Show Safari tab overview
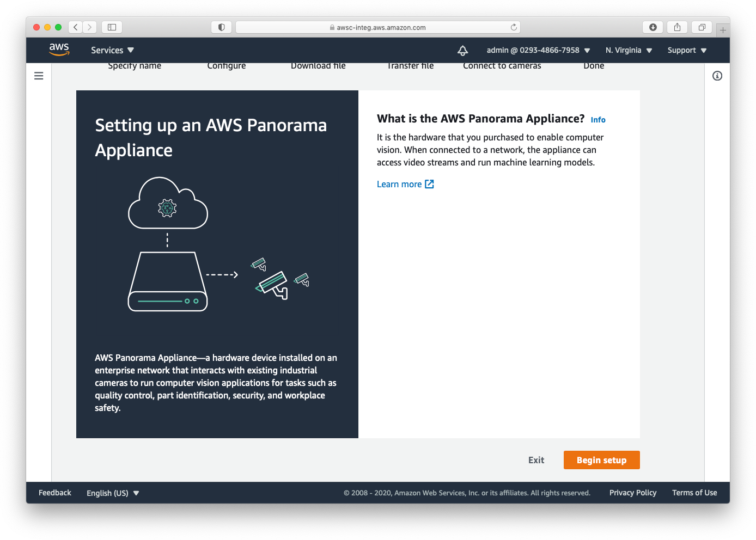The image size is (756, 540). [x=702, y=27]
